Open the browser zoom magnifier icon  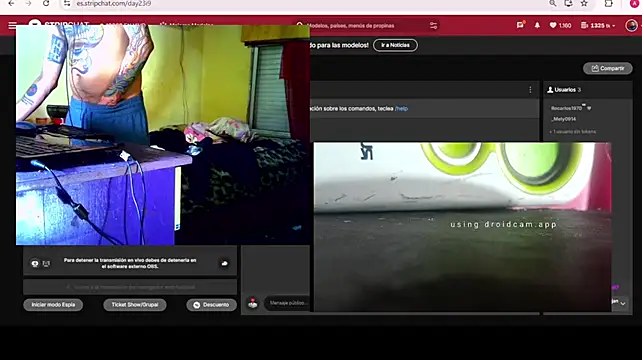click(553, 3)
